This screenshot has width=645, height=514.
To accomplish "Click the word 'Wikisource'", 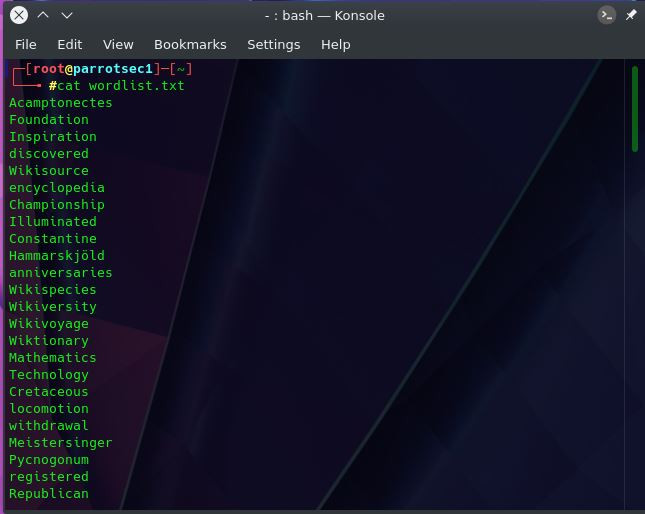I will click(49, 171).
